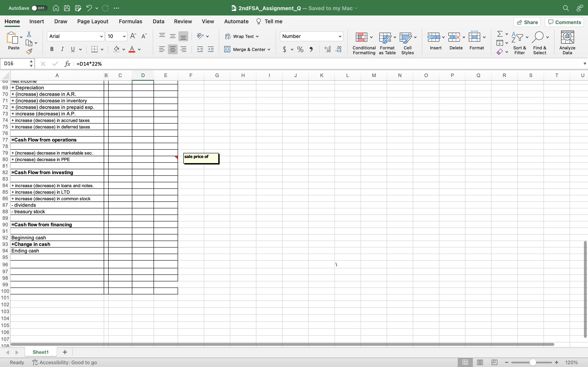The image size is (588, 367).
Task: Click the Insert Function fx icon
Action: tap(67, 64)
